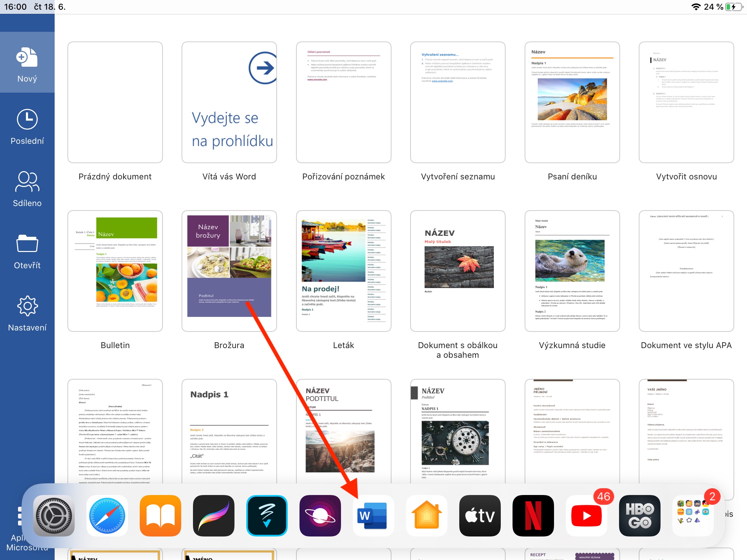Open the Nastavení gear icon in sidebar
Viewport: 747px width, 560px height.
(x=27, y=306)
